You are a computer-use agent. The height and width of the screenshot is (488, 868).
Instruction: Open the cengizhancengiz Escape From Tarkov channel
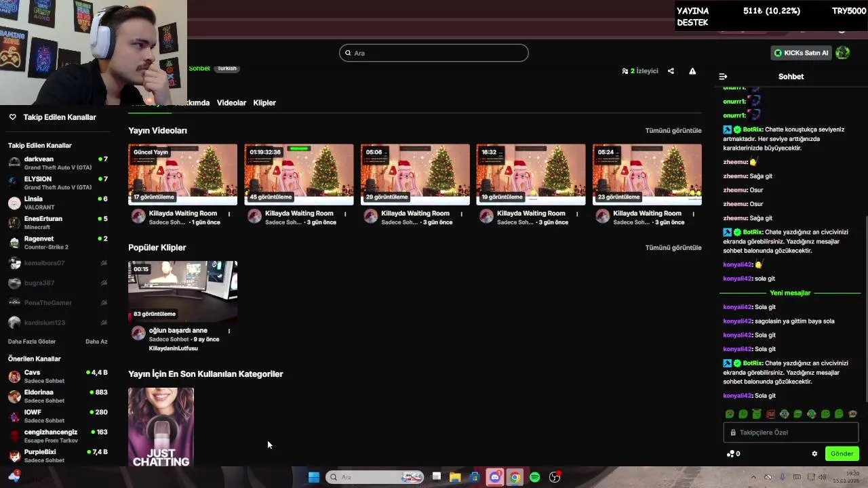click(58, 436)
